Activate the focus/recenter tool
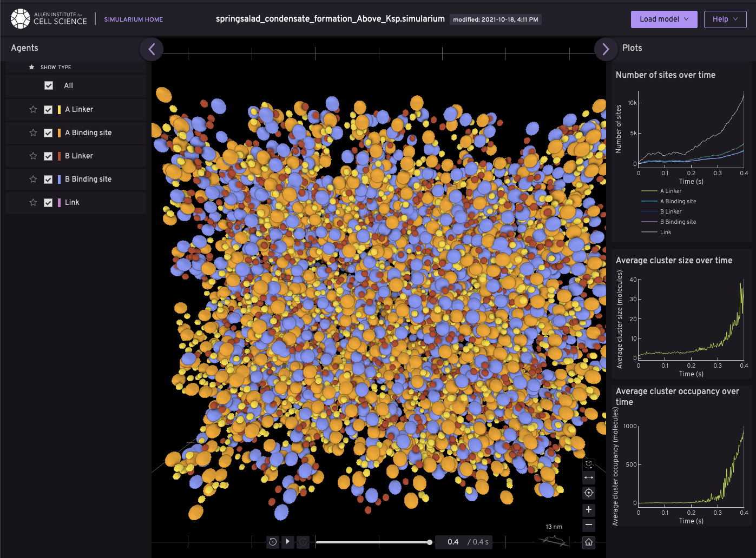The width and height of the screenshot is (756, 558). (x=588, y=493)
